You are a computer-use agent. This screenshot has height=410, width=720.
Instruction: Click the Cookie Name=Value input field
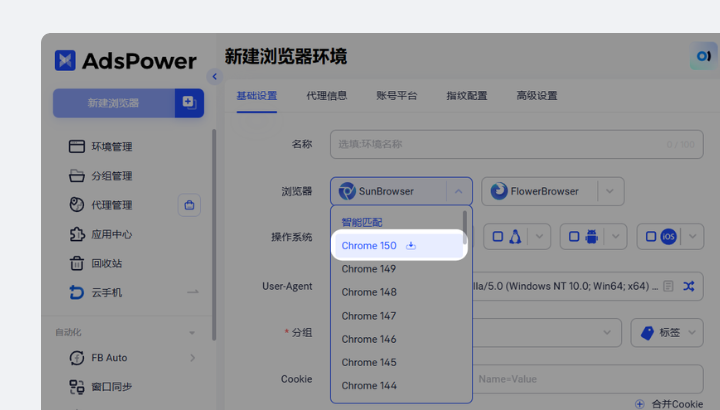click(588, 379)
